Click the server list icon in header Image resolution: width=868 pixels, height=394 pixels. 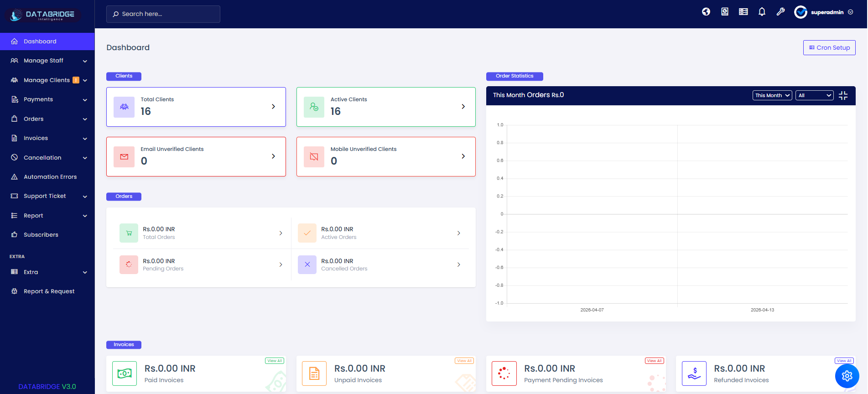(x=743, y=12)
